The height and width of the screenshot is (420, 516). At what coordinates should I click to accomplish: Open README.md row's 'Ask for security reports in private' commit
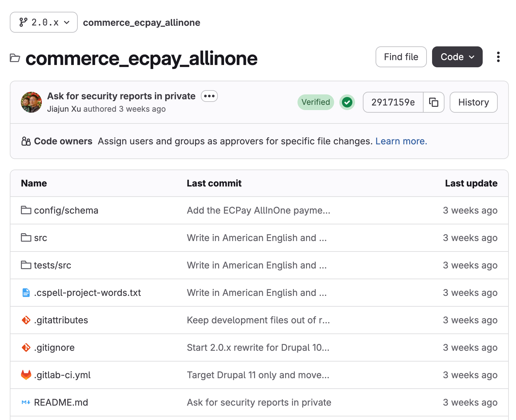click(x=259, y=402)
